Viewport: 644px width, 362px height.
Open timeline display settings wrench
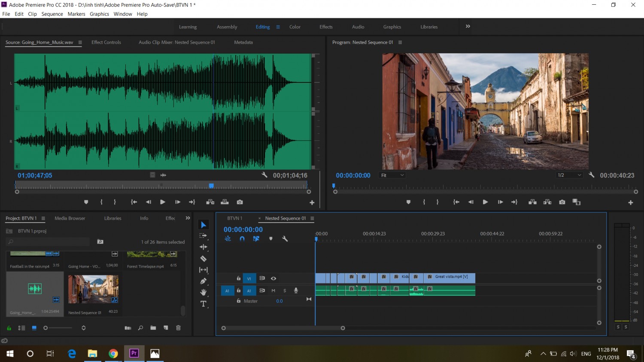285,239
